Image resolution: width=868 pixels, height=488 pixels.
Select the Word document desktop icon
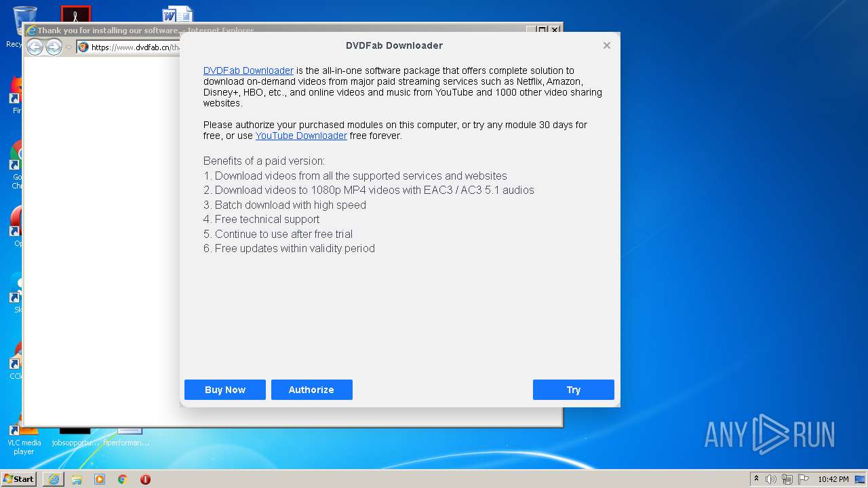click(178, 14)
